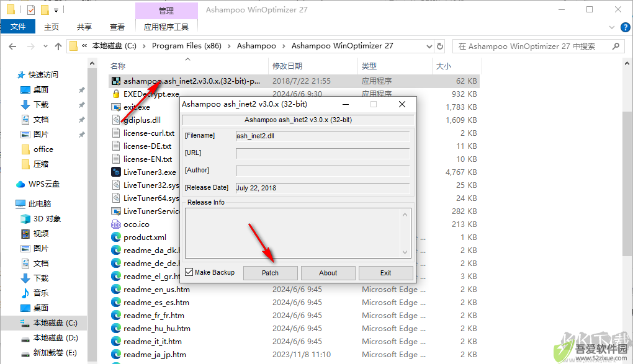This screenshot has width=633, height=364.
Task: Switch to the 主页 ribbon tab
Action: point(52,27)
